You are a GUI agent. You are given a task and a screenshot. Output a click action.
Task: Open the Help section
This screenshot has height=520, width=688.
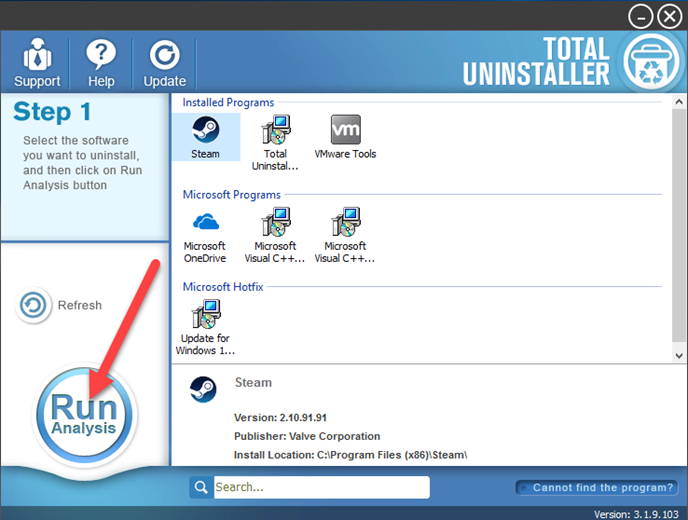point(101,63)
